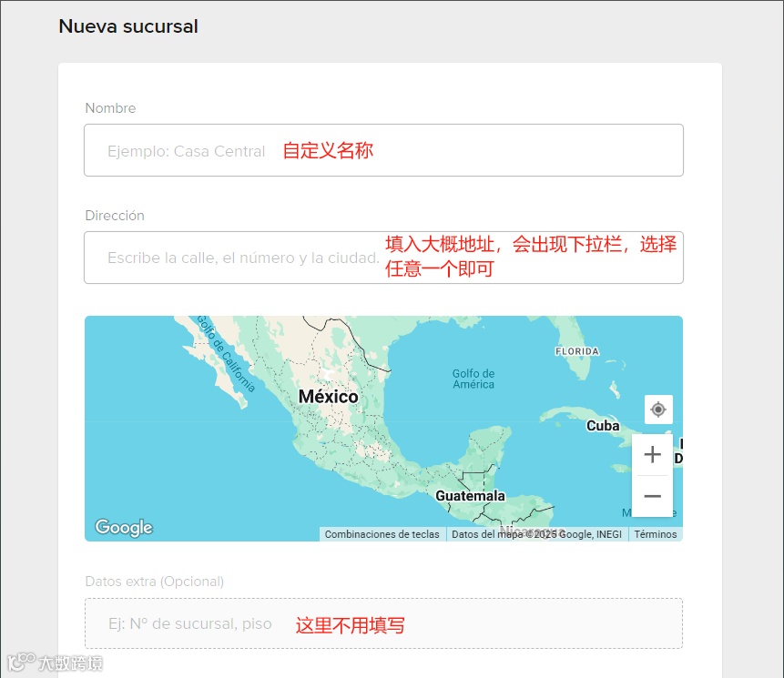Click the Datos extra optional input field
The height and width of the screenshot is (678, 784).
(383, 623)
